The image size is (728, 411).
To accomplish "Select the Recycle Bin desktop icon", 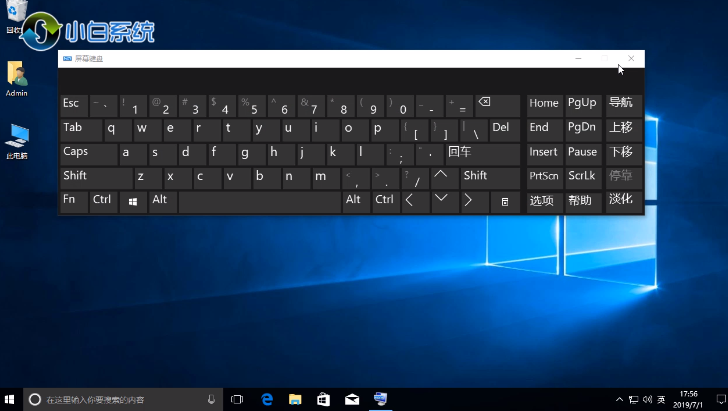I will coord(16,16).
